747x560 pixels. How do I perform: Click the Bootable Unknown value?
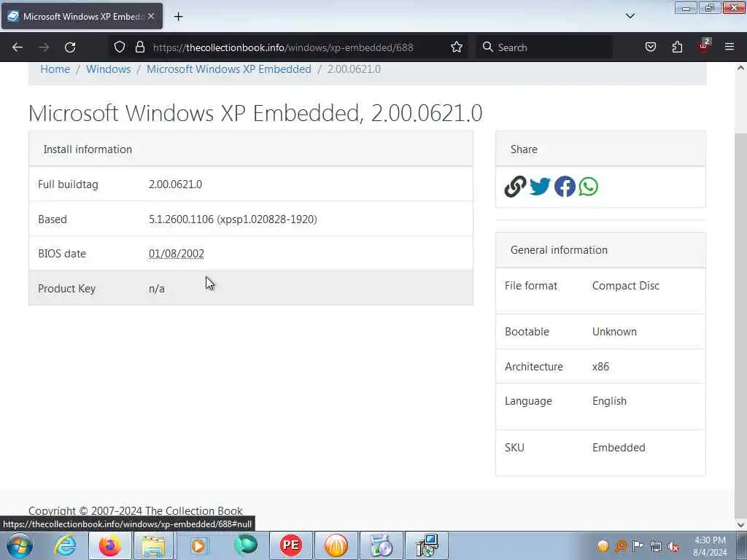614,332
